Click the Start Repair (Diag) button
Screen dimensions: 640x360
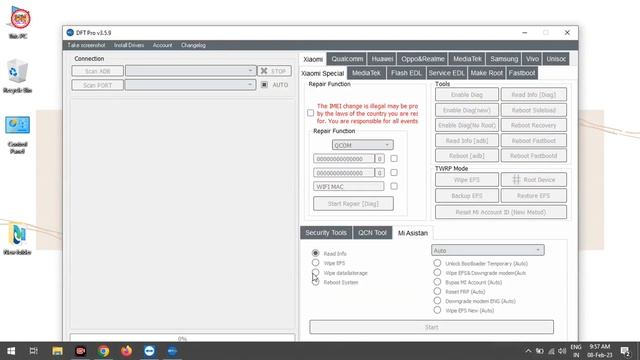(353, 203)
